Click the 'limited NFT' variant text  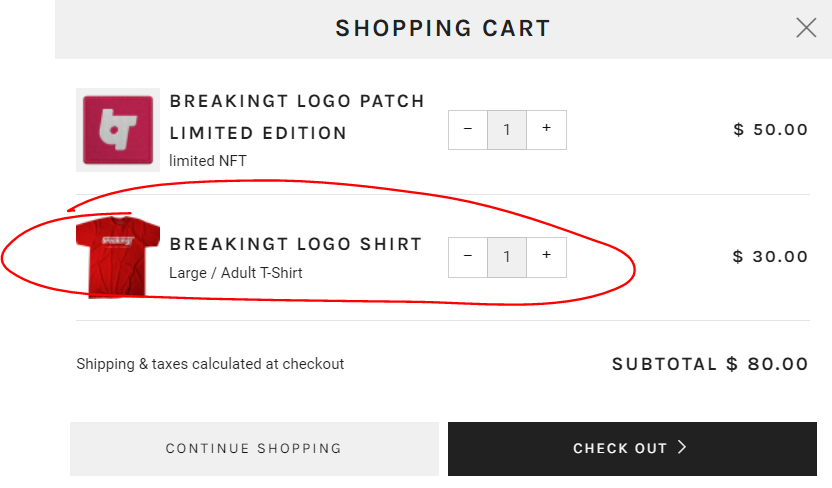[208, 160]
